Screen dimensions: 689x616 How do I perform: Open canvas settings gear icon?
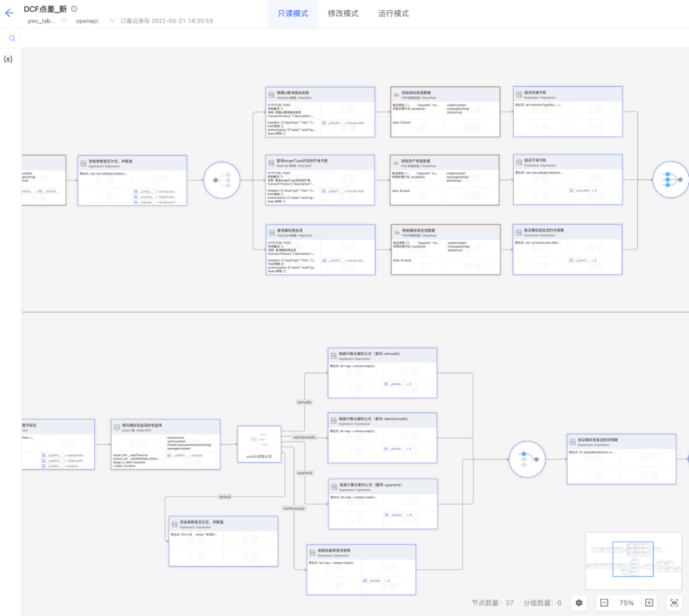pyautogui.click(x=579, y=603)
